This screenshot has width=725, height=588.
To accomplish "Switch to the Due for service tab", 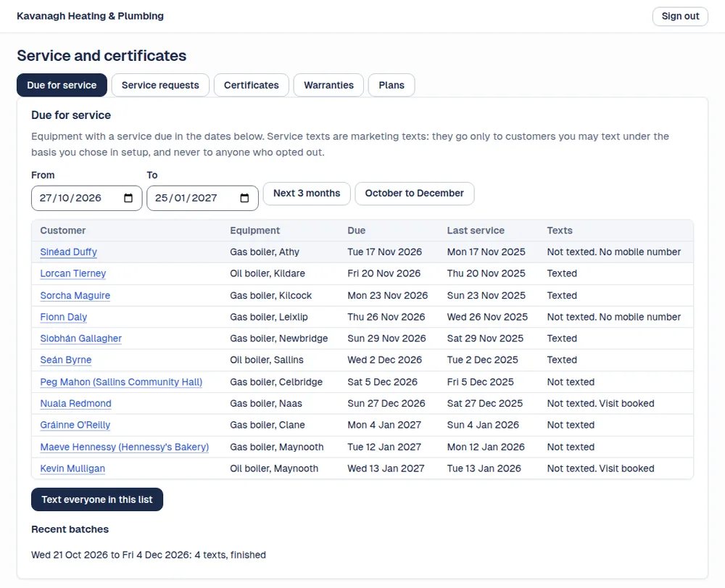I will (x=62, y=85).
